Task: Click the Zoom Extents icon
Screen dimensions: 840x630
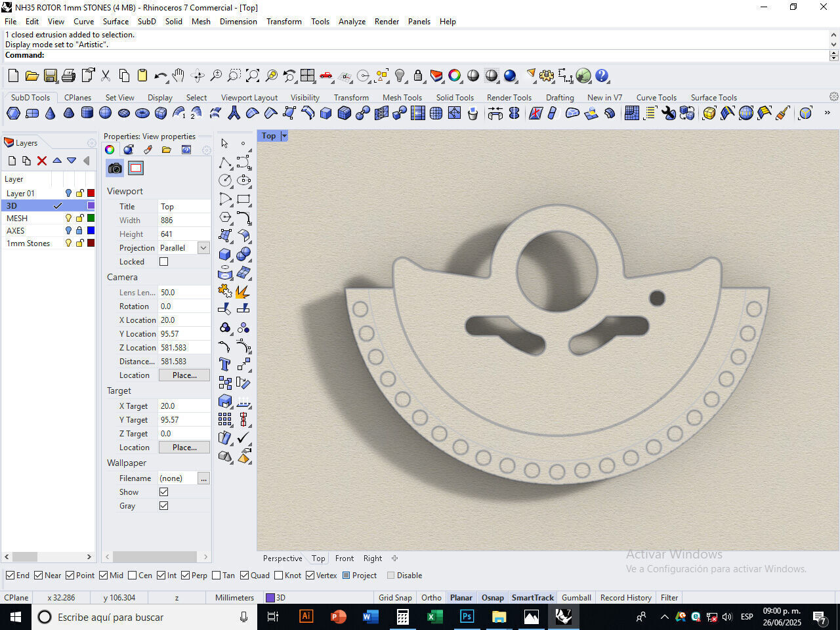Action: 253,76
